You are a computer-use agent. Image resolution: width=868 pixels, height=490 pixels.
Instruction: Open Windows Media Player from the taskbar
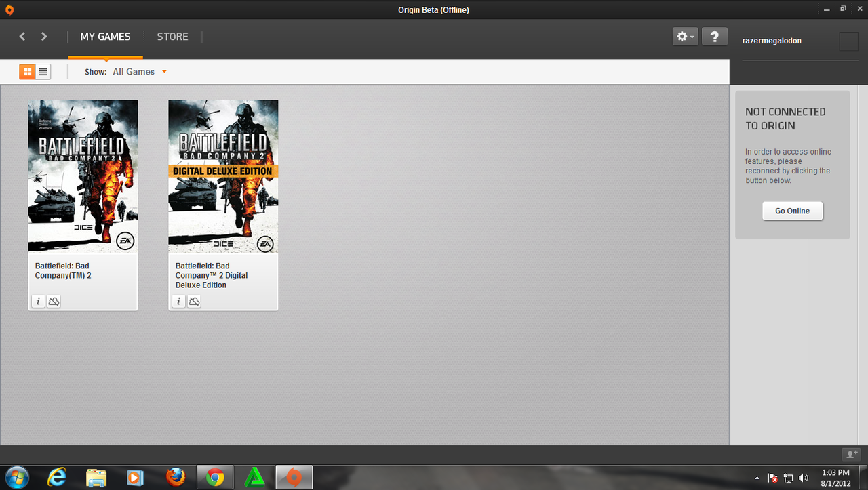(x=136, y=478)
